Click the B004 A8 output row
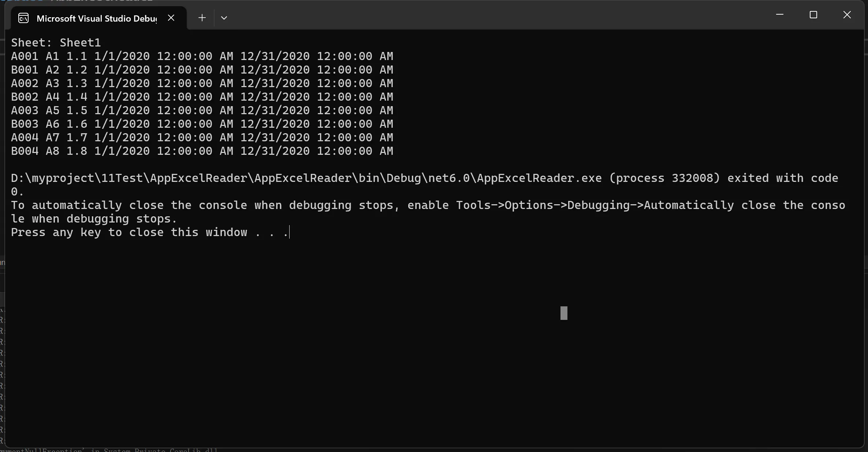 tap(202, 151)
